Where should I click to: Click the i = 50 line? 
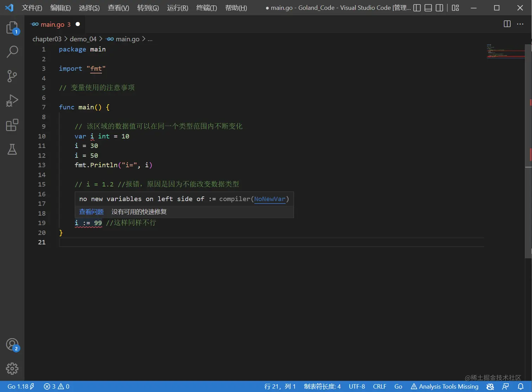86,156
